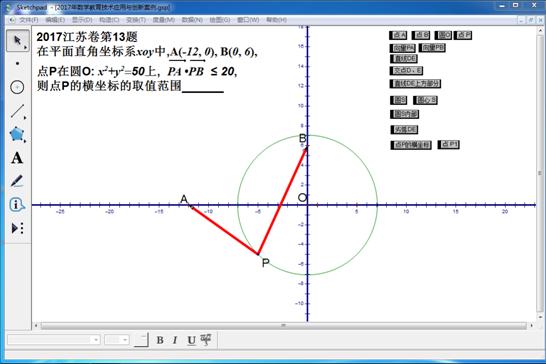Select the Polygon tool

[17, 134]
